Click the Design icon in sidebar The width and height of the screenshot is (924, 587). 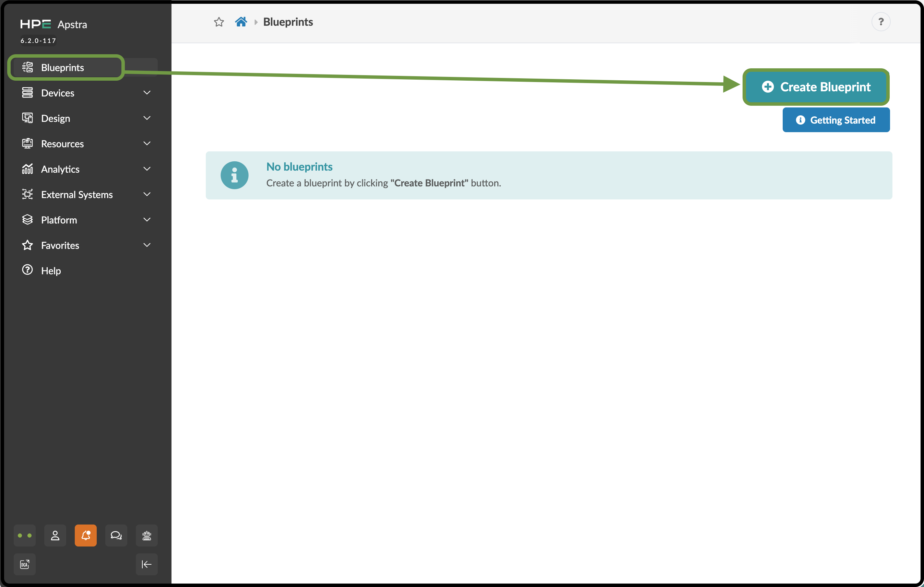27,118
